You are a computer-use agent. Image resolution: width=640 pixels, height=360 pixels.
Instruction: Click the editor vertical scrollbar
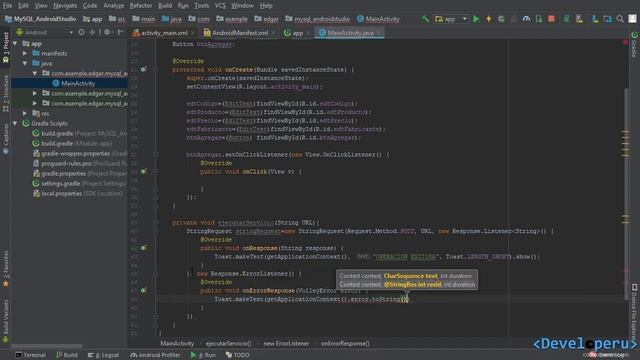[x=626, y=194]
